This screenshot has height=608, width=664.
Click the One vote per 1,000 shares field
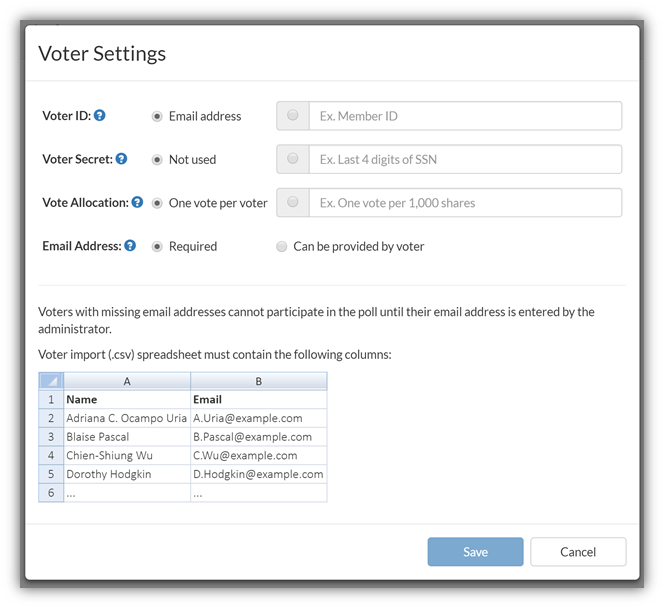click(x=465, y=203)
